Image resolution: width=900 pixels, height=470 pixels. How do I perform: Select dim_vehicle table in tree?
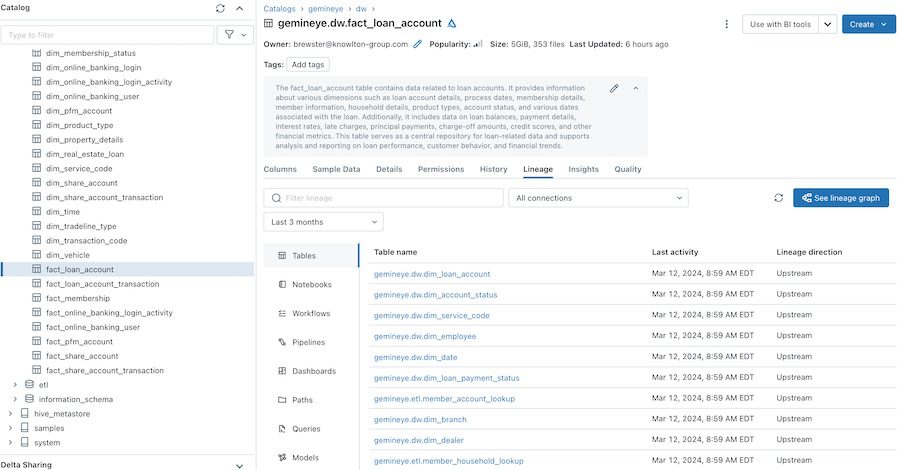[x=68, y=255]
